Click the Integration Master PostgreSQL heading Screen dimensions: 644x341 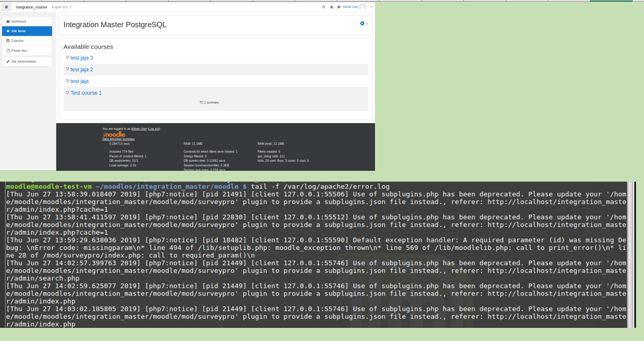point(115,24)
